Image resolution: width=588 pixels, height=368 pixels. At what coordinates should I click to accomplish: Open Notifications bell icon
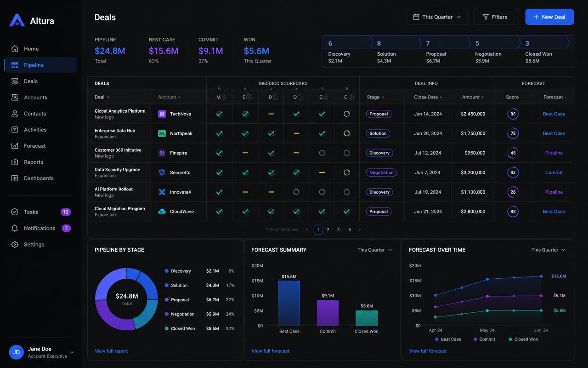15,228
